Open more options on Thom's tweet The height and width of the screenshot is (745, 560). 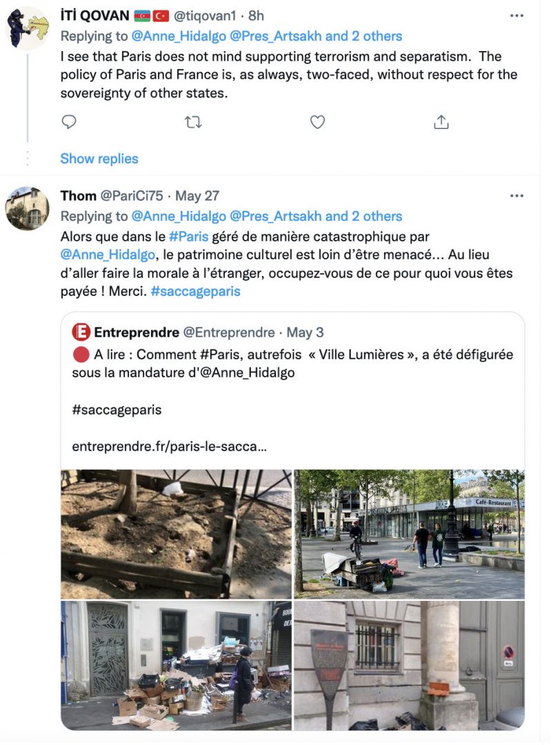pyautogui.click(x=517, y=196)
